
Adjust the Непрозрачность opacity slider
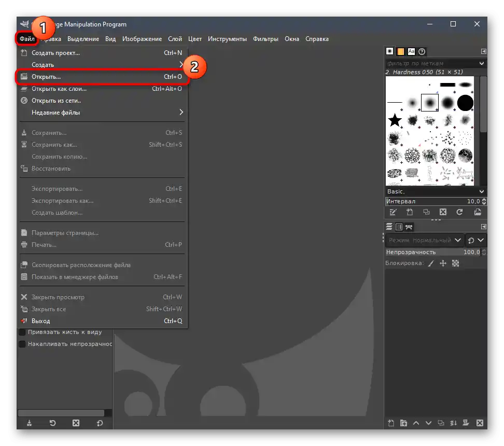(x=432, y=252)
